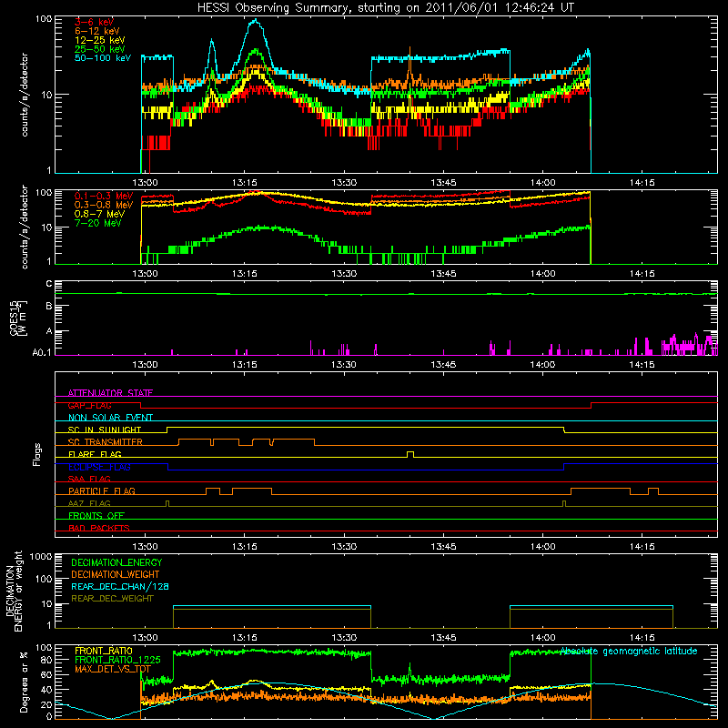Click the Flags panel axis label
Screen dimensions: 728x728
[x=37, y=454]
